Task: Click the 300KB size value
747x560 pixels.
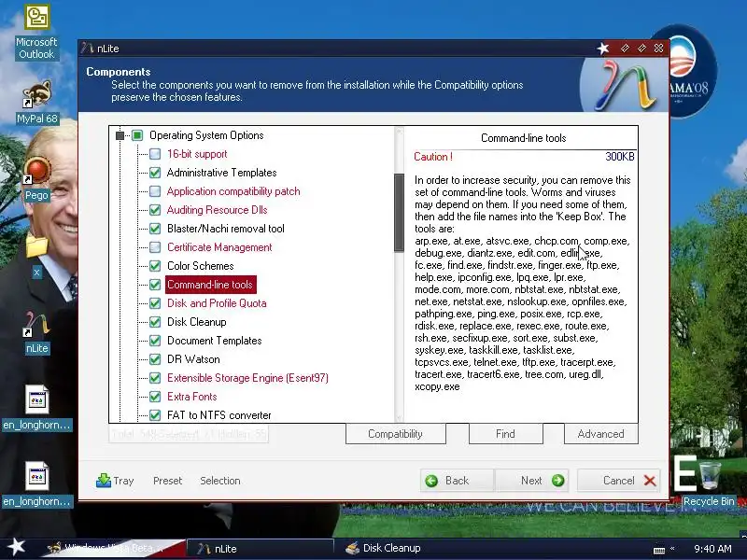Action: [619, 157]
